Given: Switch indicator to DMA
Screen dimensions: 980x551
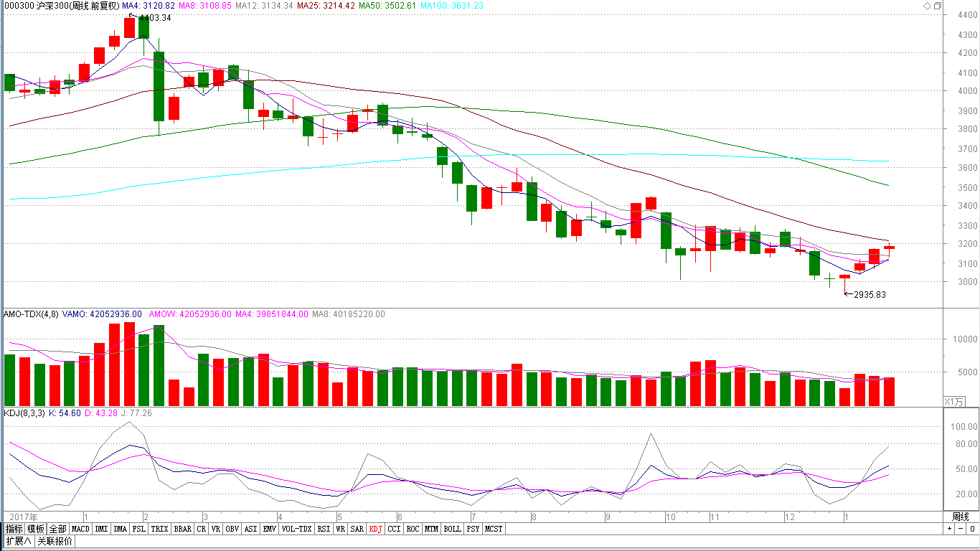Looking at the screenshot, I should (x=121, y=529).
